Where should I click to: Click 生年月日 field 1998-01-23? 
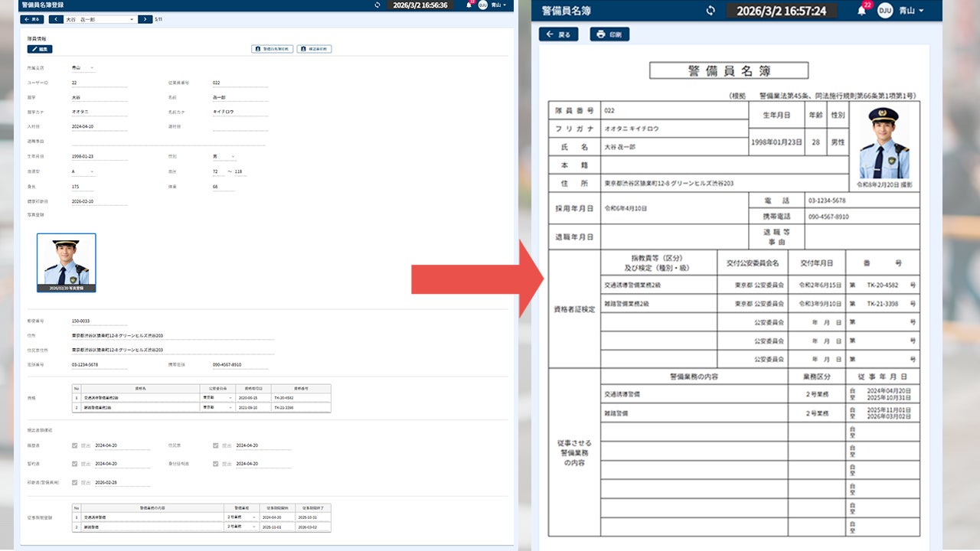(99, 156)
